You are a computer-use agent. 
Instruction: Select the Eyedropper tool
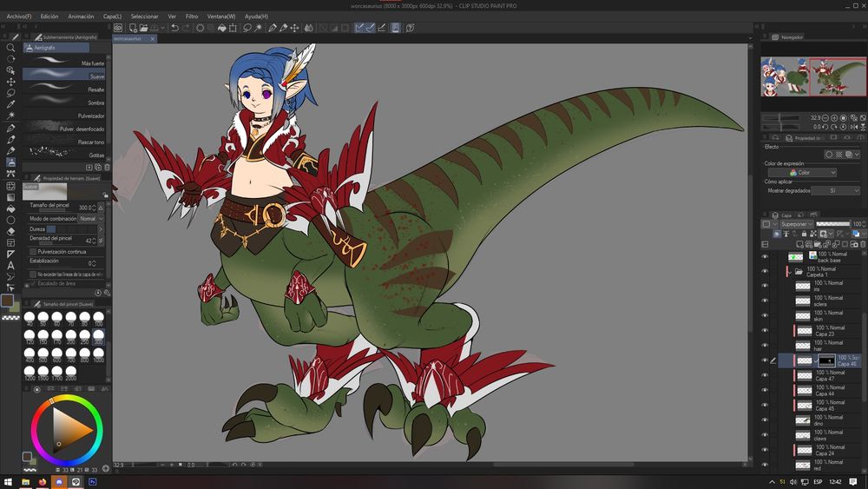click(10, 104)
